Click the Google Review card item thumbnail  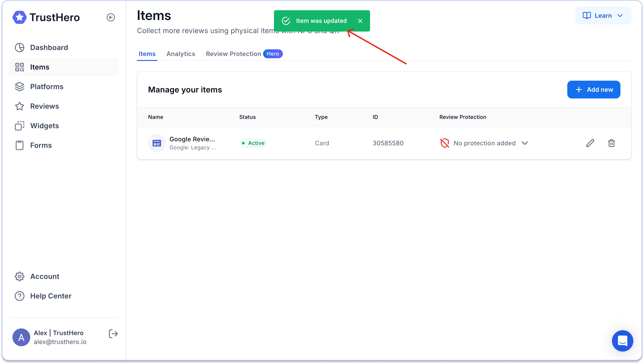157,143
